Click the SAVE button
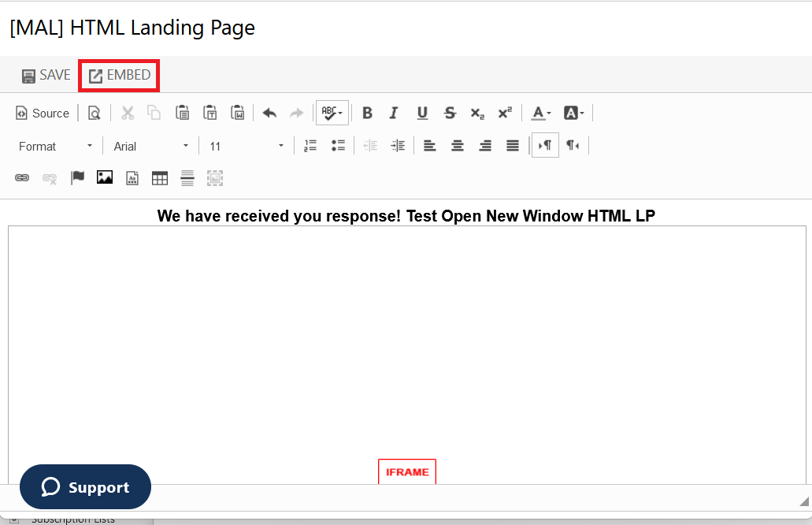This screenshot has width=812, height=525. tap(46, 75)
